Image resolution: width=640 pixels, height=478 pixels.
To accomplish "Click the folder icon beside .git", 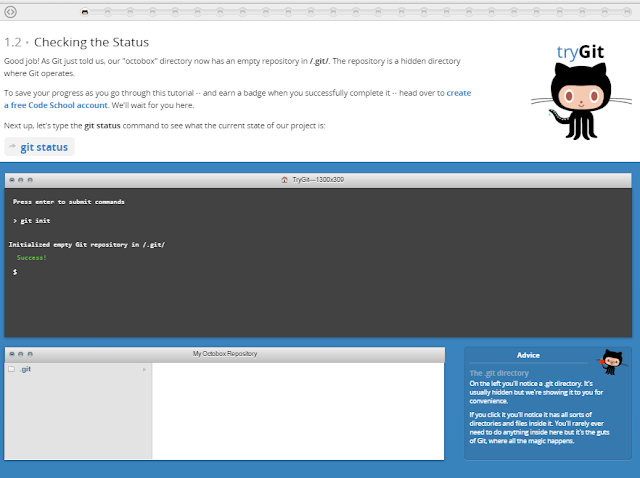I will click(x=11, y=369).
